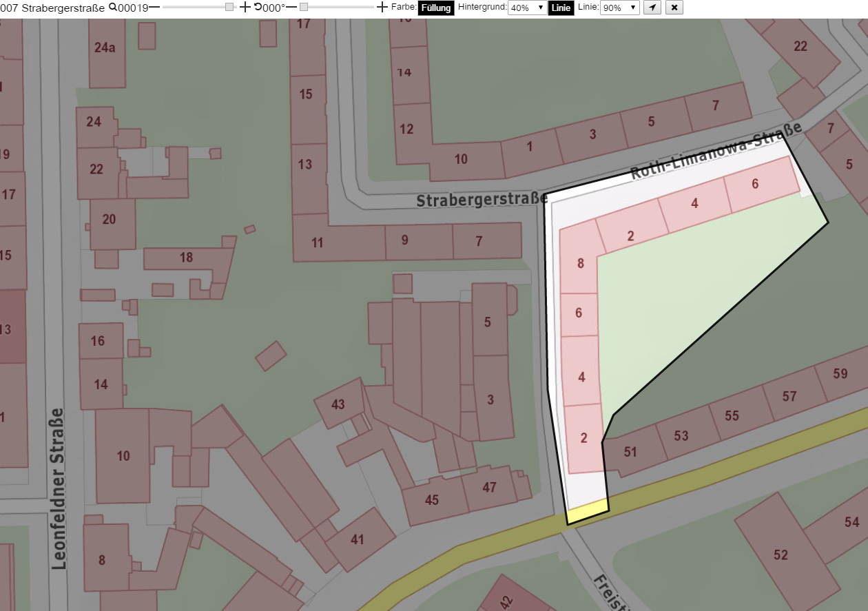The image size is (868, 611).
Task: Click the rotate reset arrow icon
Action: (258, 7)
